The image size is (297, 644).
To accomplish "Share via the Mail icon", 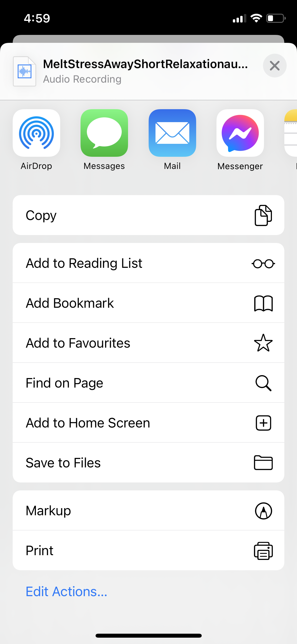I will click(x=172, y=133).
